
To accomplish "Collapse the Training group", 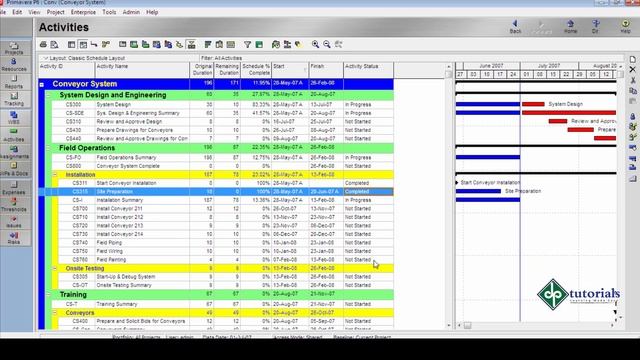I will pos(48,294).
